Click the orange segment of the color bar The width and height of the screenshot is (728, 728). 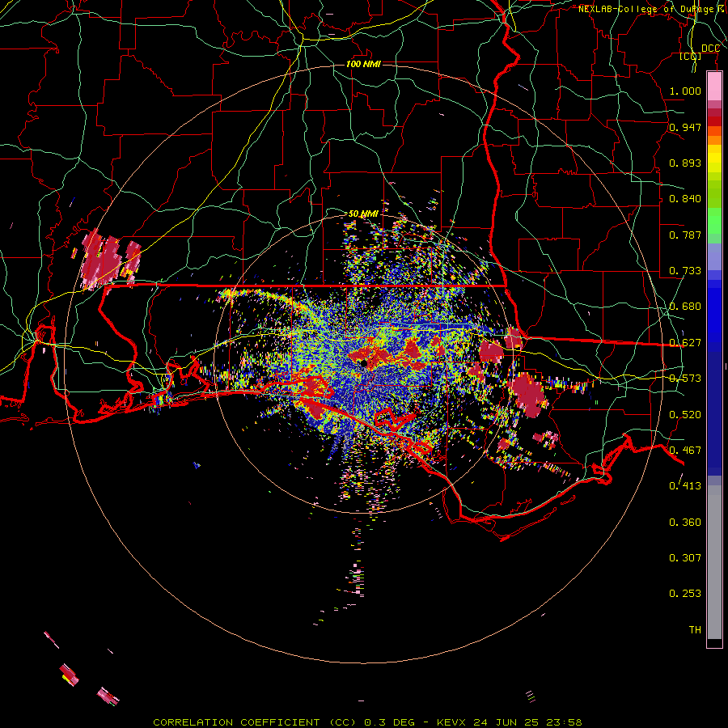click(714, 140)
